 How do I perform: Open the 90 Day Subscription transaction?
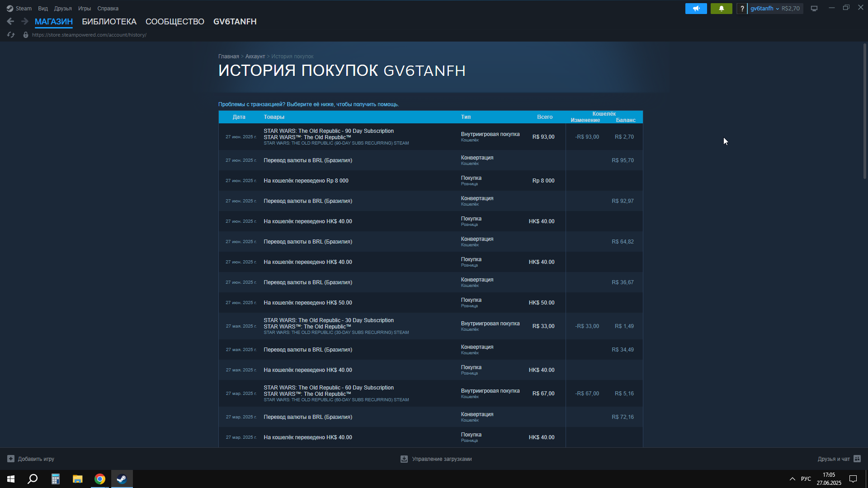pos(329,131)
